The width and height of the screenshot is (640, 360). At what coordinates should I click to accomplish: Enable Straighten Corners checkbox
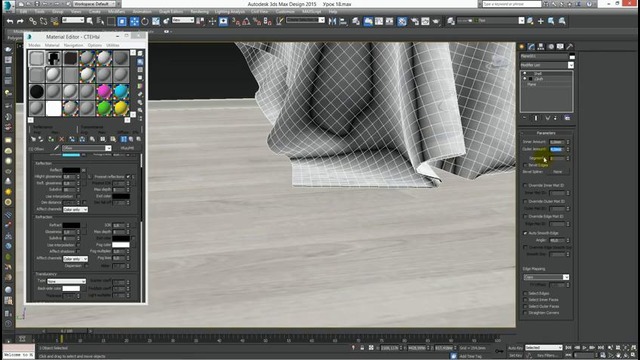pyautogui.click(x=525, y=313)
